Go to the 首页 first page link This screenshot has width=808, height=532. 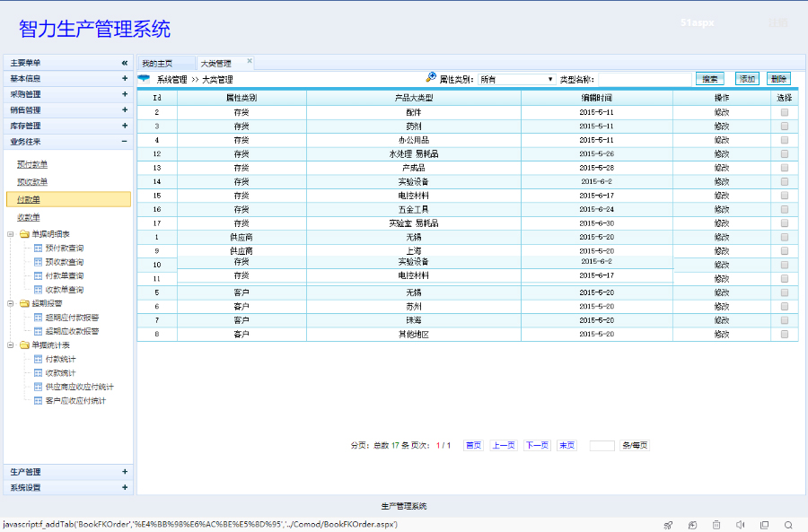tap(473, 446)
